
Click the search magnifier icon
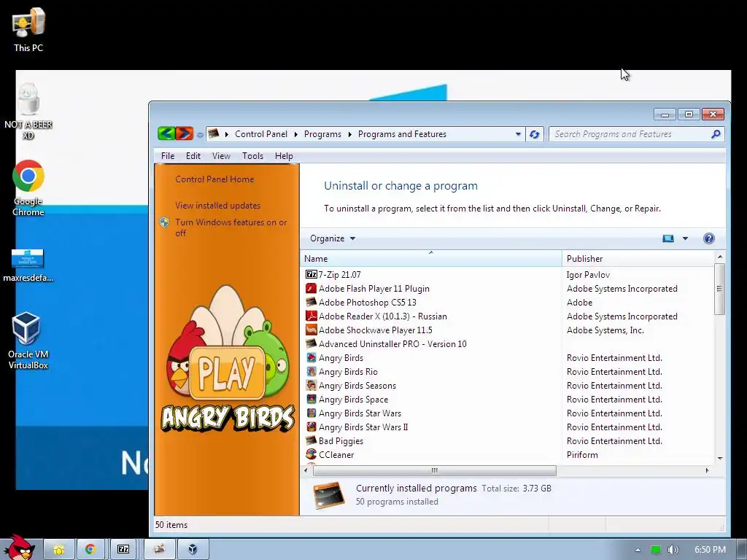[716, 134]
